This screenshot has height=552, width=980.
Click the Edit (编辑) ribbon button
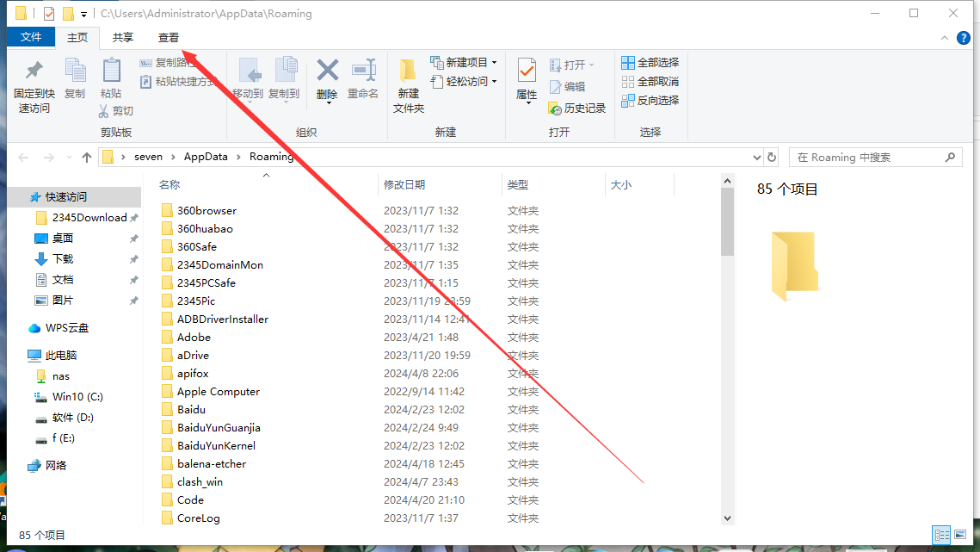click(567, 86)
